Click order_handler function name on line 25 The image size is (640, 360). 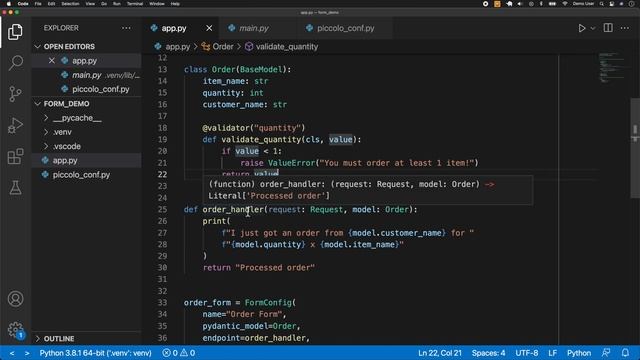point(233,209)
